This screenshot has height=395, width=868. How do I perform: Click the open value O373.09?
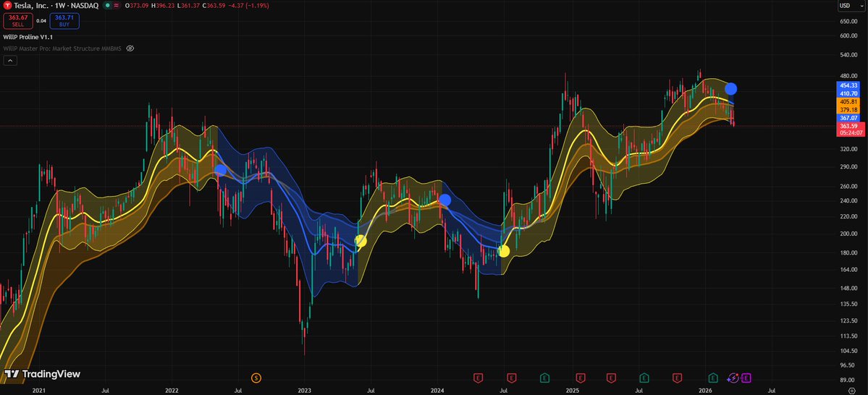pyautogui.click(x=136, y=6)
